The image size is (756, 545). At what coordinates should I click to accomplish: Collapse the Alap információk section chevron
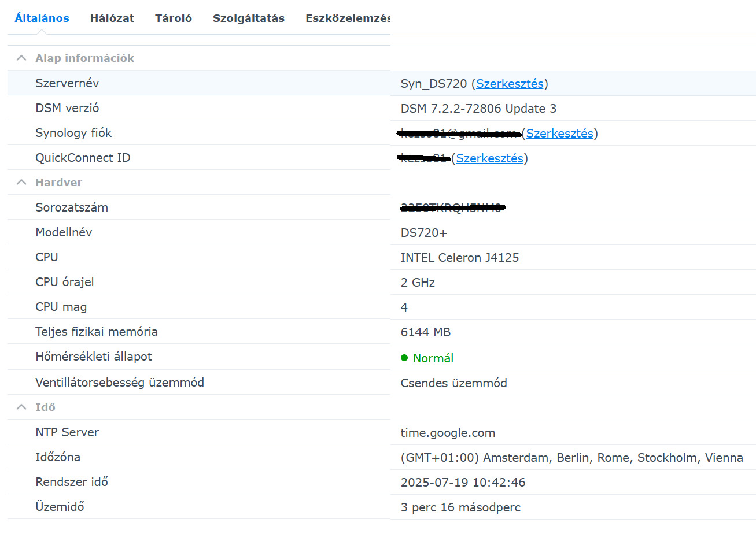coord(21,58)
